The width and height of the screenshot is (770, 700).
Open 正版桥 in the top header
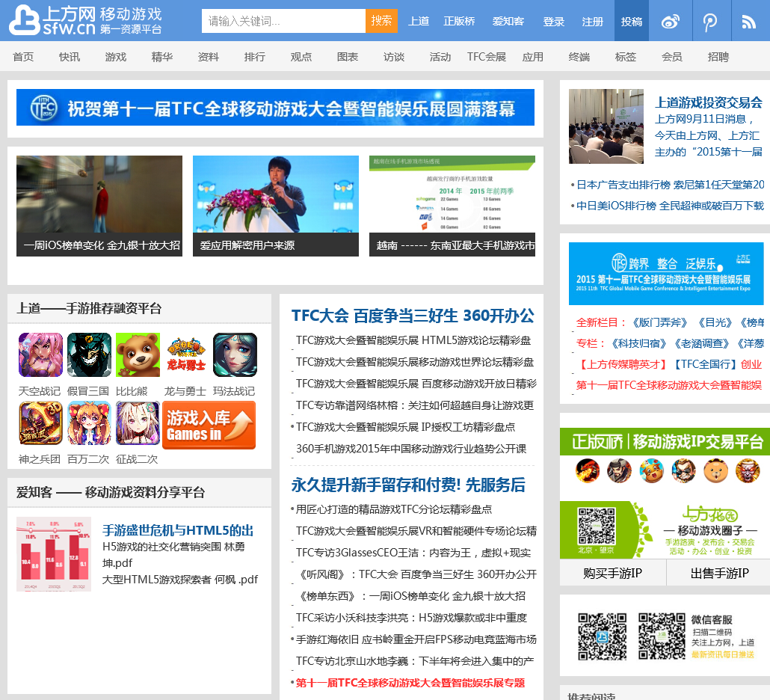[x=459, y=21]
